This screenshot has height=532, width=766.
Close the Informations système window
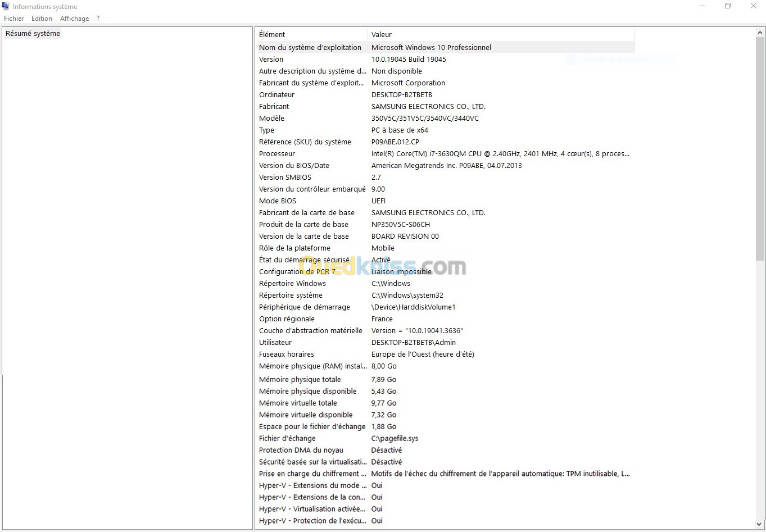tap(754, 6)
